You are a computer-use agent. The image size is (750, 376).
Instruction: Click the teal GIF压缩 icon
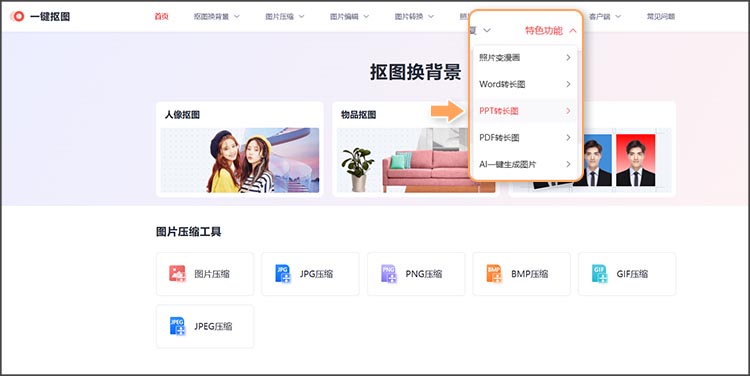point(599,274)
